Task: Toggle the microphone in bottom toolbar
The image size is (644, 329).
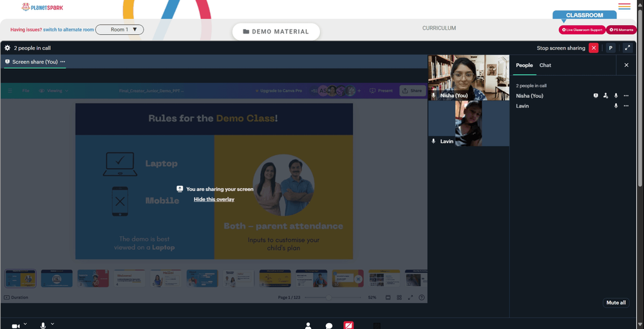Action: [x=43, y=326]
